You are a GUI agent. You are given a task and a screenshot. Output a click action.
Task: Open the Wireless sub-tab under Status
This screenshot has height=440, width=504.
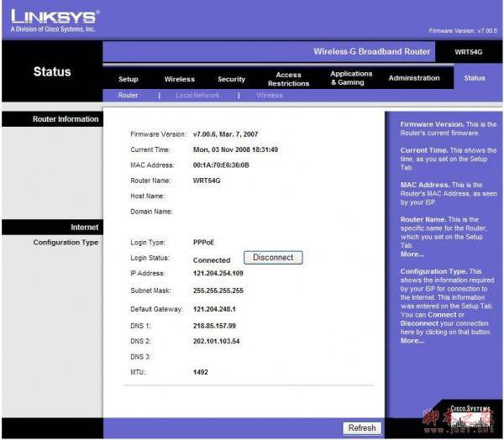[x=270, y=96]
